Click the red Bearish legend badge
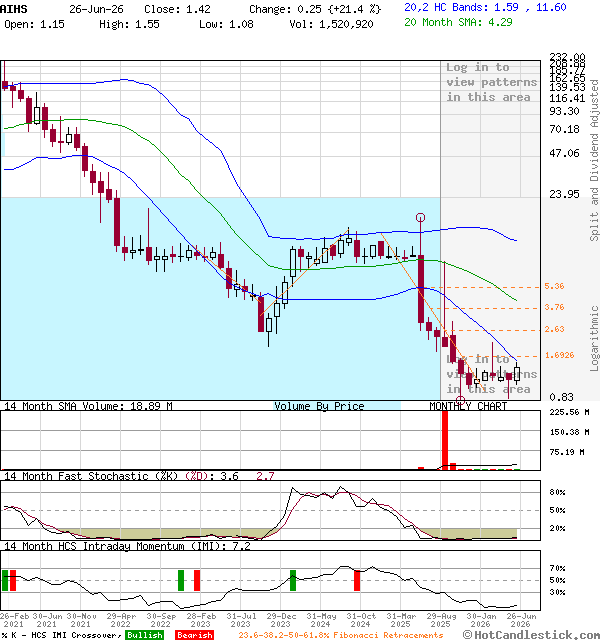The height and width of the screenshot is (640, 600). [194, 635]
